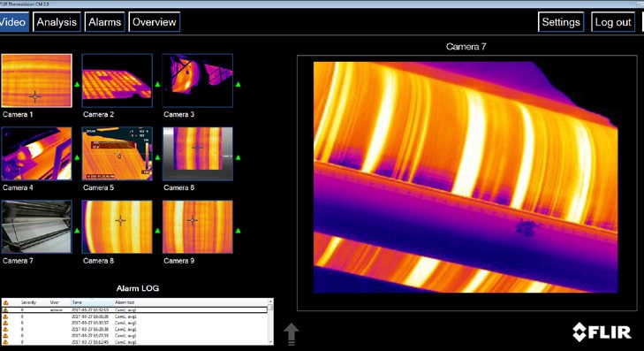Click the green indicator next to Camera 9

(238, 231)
